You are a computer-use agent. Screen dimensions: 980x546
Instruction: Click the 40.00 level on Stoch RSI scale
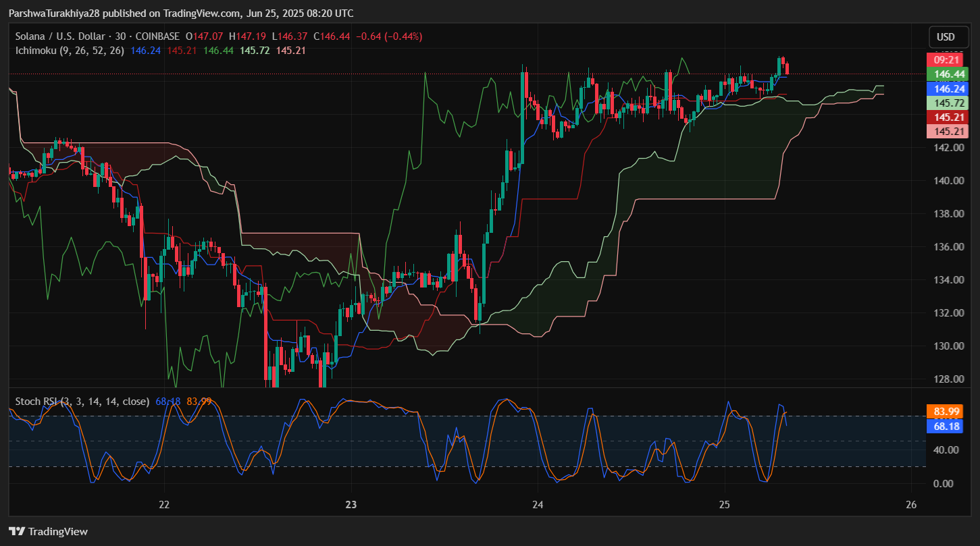pyautogui.click(x=947, y=450)
